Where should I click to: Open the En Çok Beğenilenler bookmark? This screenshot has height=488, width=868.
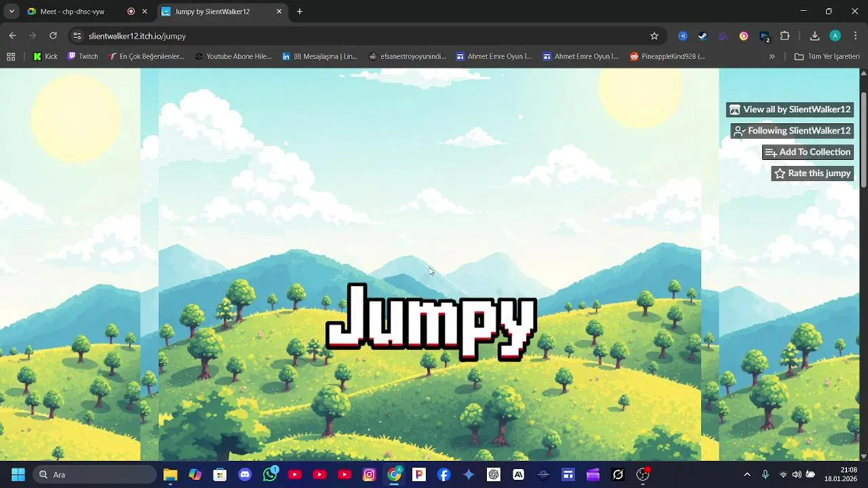tap(146, 57)
